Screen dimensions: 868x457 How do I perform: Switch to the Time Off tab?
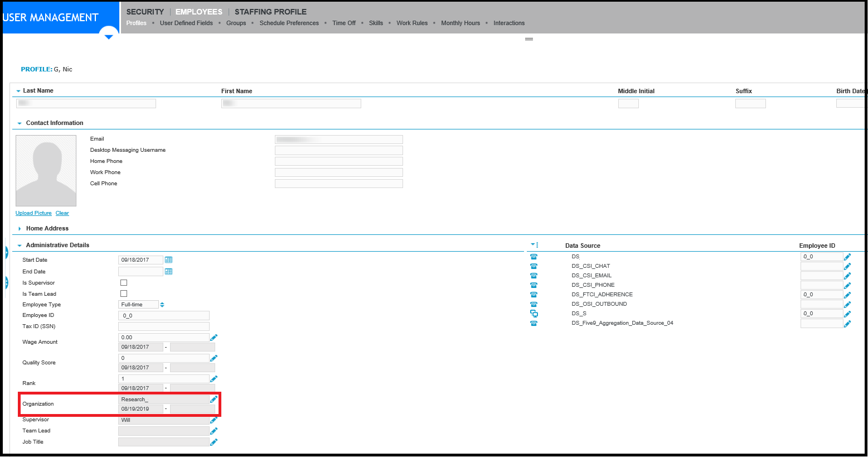click(344, 23)
